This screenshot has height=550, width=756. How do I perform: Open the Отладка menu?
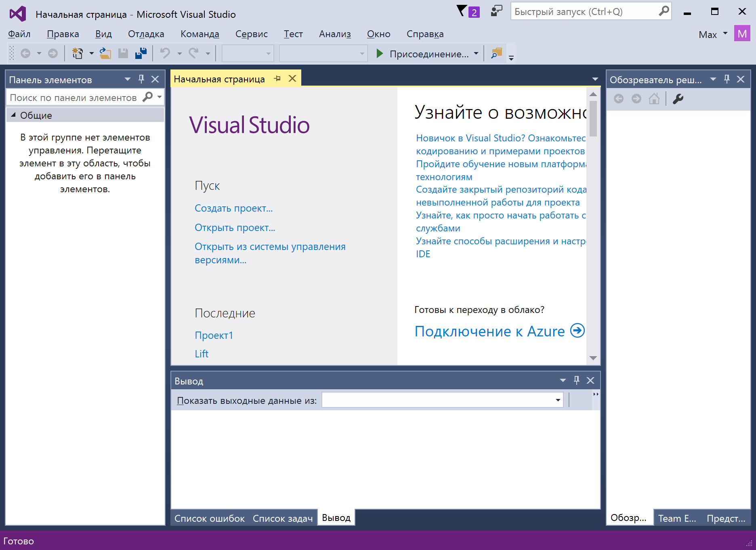(x=146, y=34)
